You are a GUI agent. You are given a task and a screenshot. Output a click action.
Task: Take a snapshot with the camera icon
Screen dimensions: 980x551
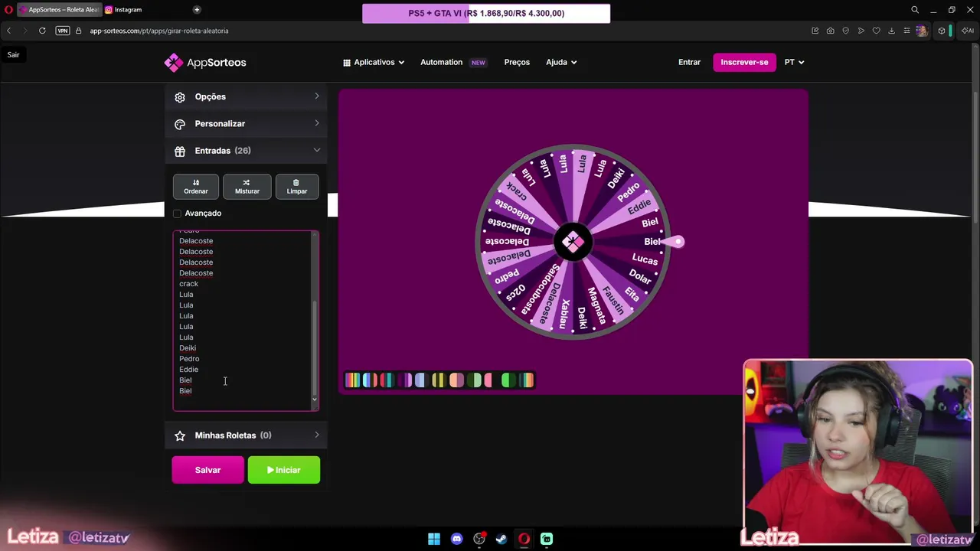[x=831, y=31]
